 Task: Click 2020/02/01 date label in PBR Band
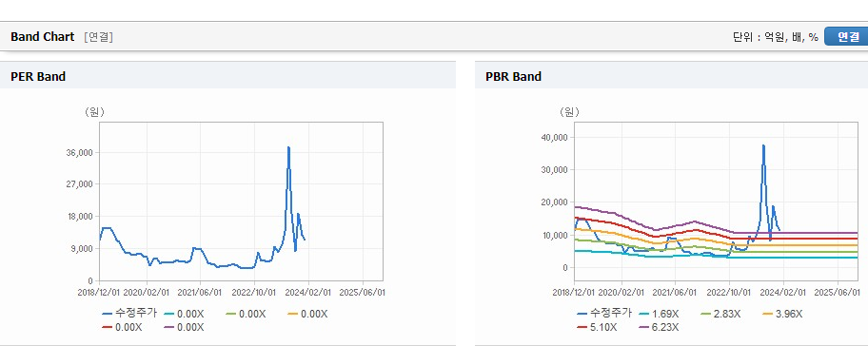point(622,293)
